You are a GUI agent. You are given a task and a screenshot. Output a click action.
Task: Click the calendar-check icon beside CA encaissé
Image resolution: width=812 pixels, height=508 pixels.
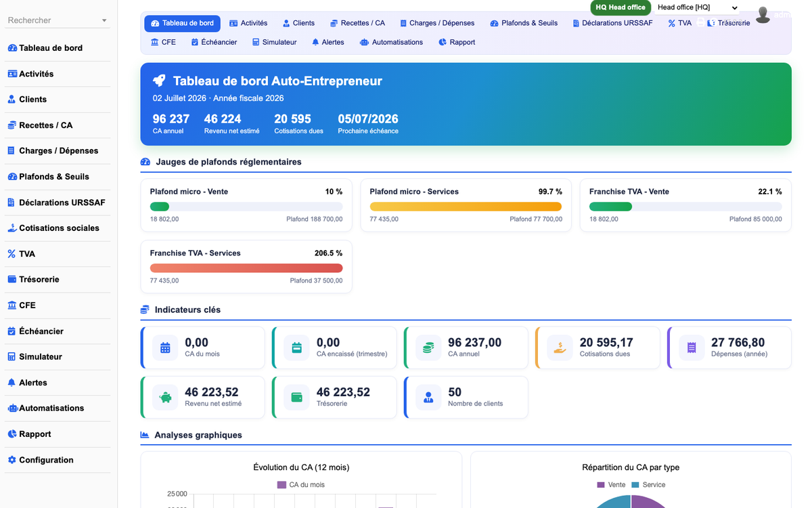(296, 347)
